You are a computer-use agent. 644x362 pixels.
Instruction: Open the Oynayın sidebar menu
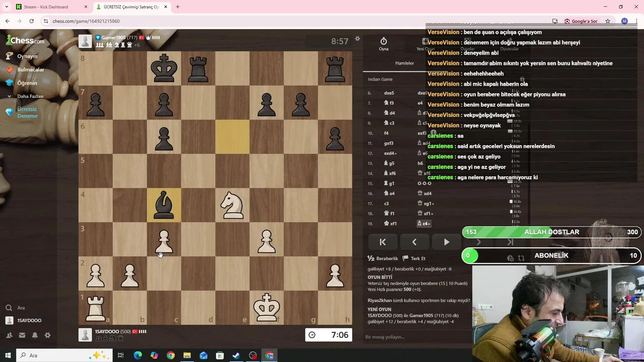27,56
